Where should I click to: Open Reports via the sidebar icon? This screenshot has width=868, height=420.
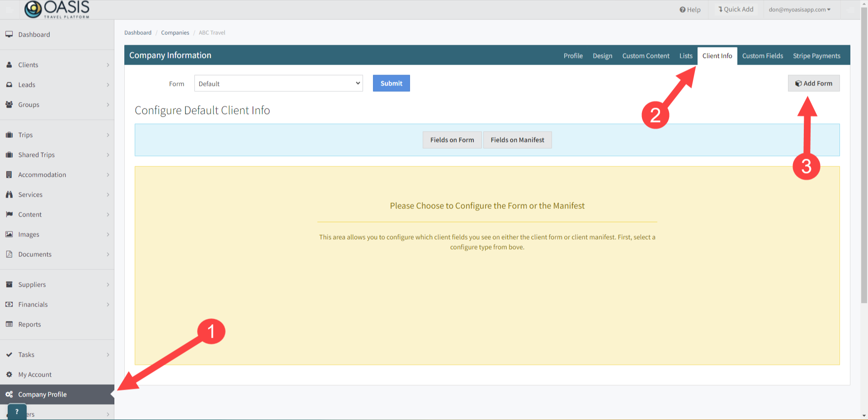pos(9,324)
